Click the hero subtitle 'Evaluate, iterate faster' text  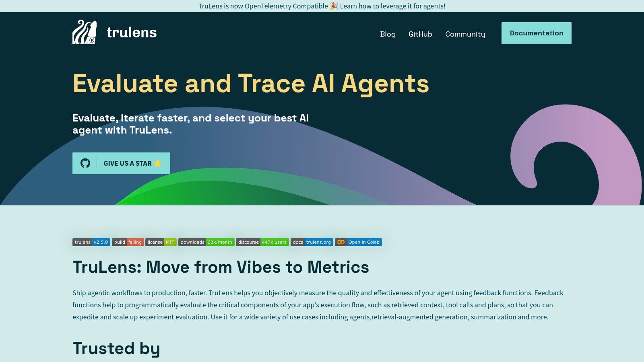click(191, 124)
